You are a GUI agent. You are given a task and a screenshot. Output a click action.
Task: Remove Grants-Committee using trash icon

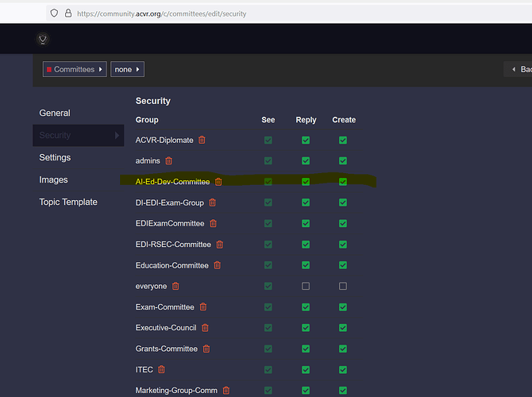pos(206,349)
